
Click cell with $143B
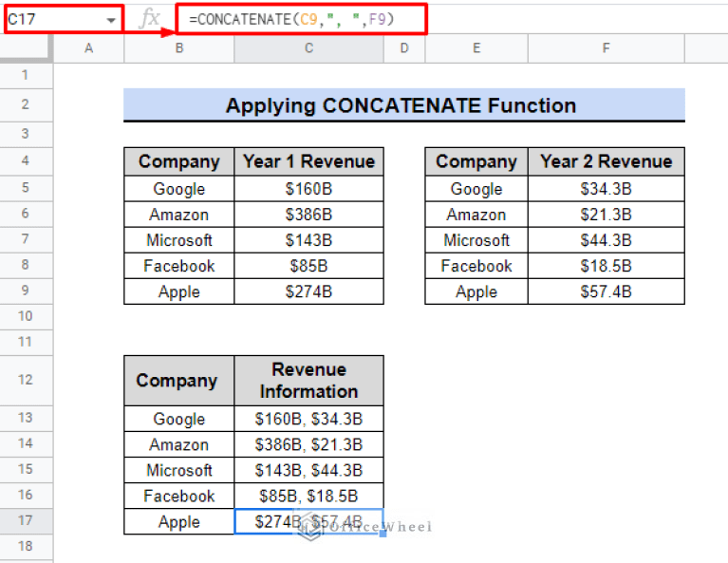[308, 240]
